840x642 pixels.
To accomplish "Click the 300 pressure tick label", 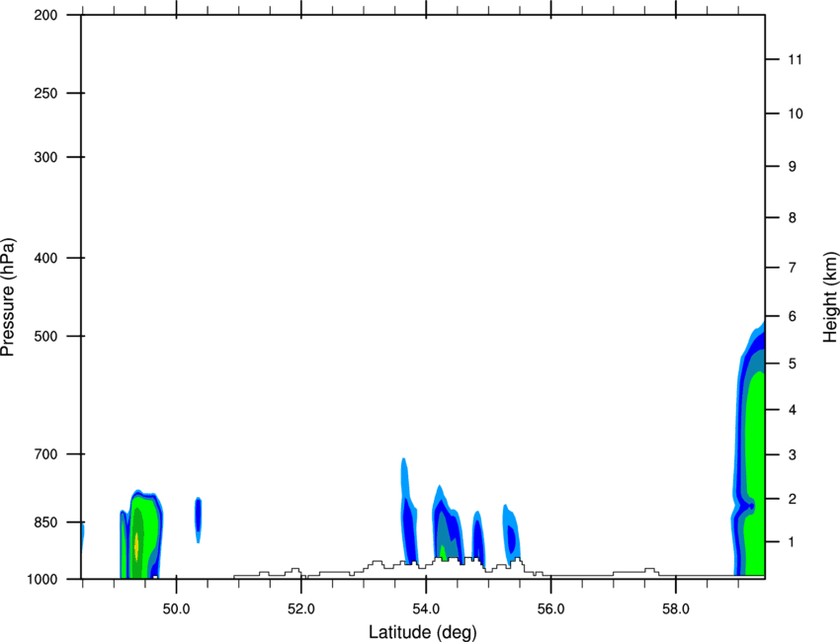I will click(45, 157).
